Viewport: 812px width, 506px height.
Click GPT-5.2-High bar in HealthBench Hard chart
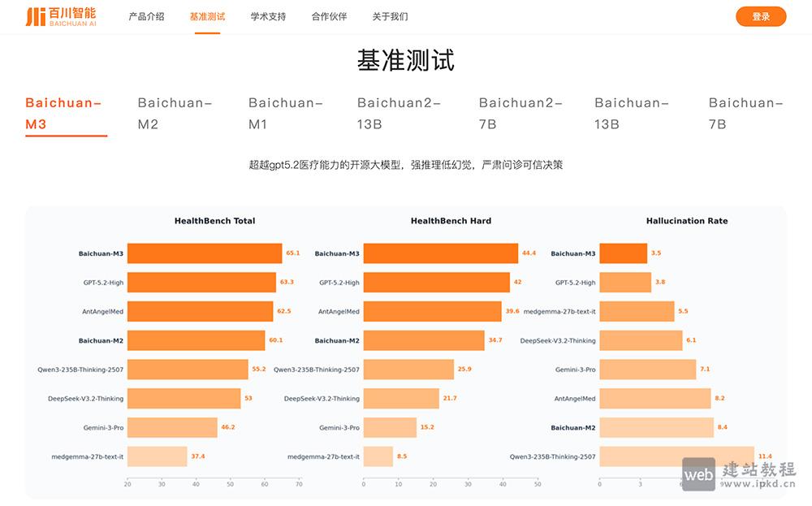[x=436, y=283]
